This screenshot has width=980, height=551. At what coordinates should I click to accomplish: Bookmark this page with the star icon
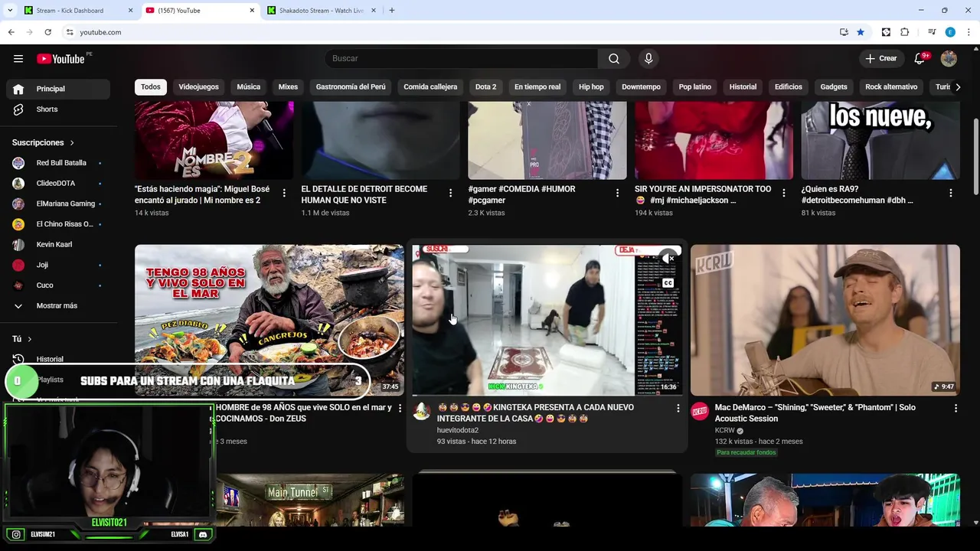(x=861, y=32)
